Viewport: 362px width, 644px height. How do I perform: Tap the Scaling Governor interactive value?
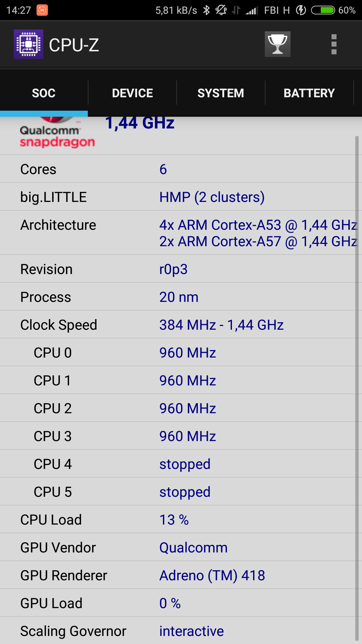tap(191, 631)
